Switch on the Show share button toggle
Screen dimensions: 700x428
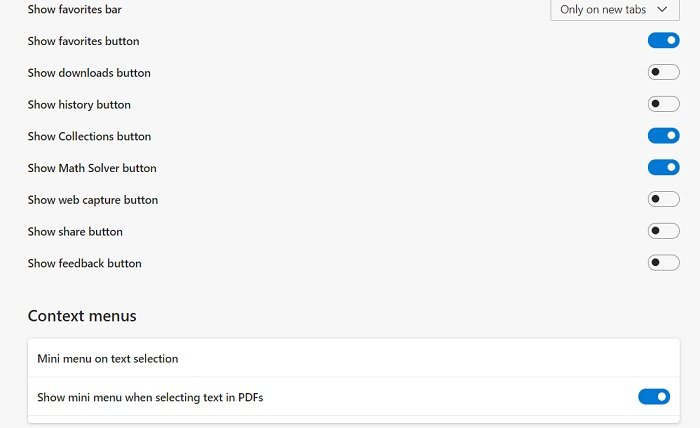coord(663,231)
